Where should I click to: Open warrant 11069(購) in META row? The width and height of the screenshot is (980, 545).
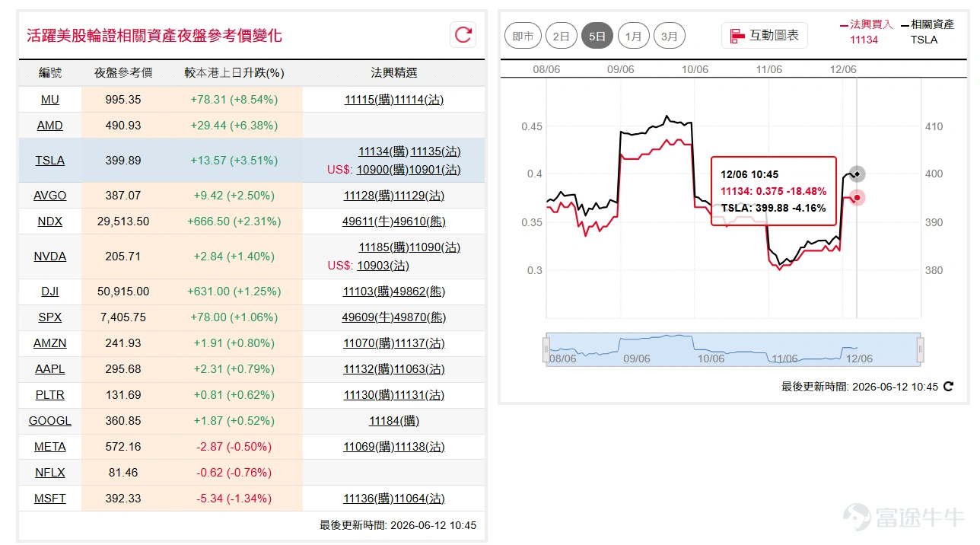pos(368,447)
